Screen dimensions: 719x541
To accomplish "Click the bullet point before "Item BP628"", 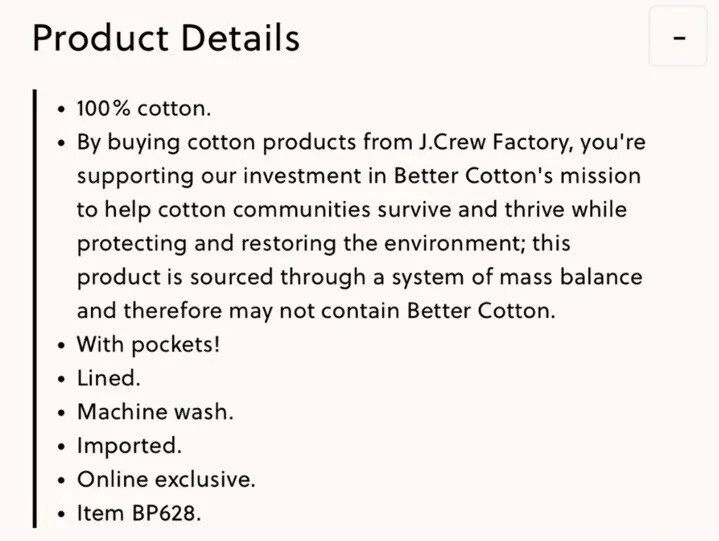I will tap(62, 514).
